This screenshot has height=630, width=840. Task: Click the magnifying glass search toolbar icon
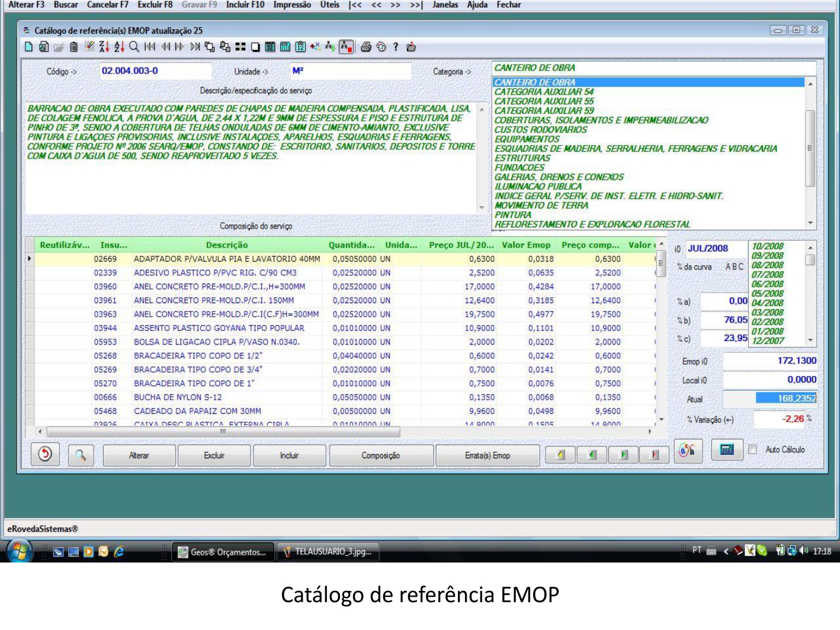click(x=134, y=47)
